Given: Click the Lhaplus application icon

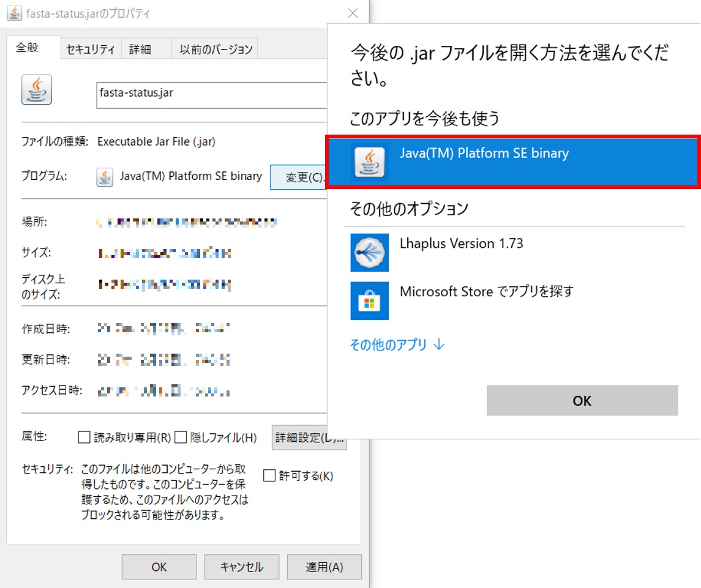Looking at the screenshot, I should [x=369, y=252].
